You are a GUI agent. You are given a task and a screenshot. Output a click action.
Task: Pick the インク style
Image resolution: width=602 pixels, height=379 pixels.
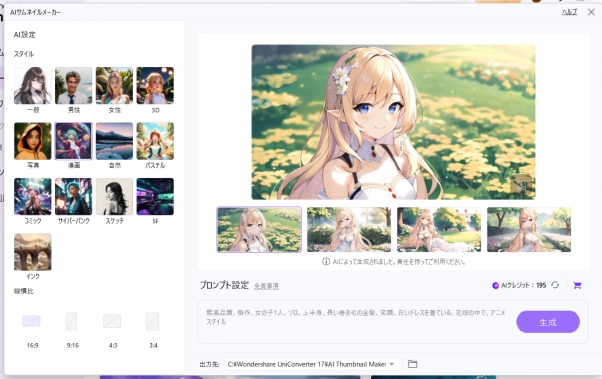coord(33,252)
